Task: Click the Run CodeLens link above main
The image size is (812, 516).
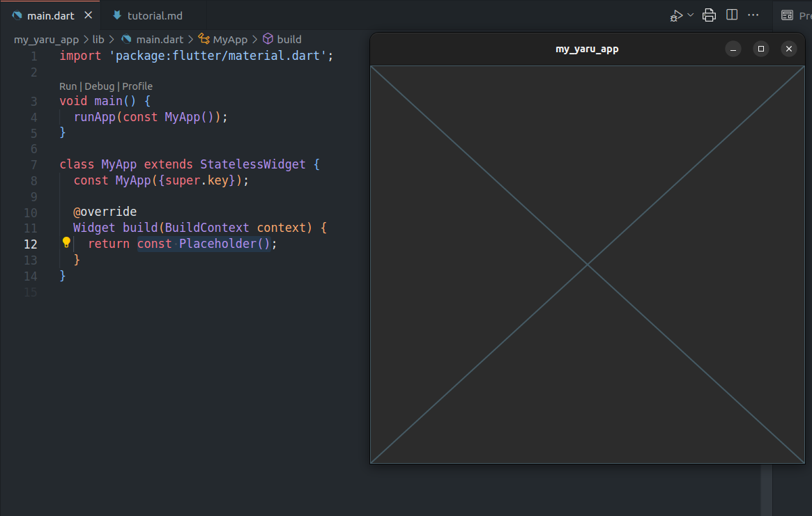Action: pos(68,86)
